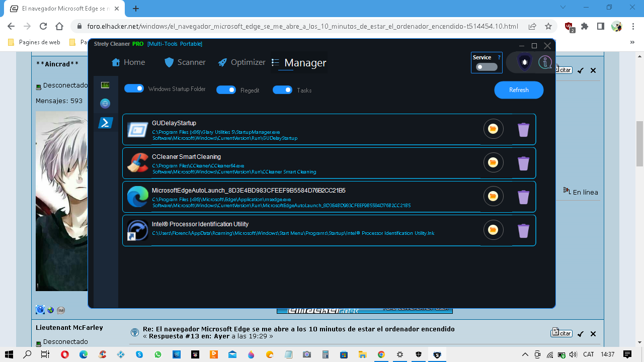Click the CCleaner app icon in list
The height and width of the screenshot is (362, 644).
pos(138,163)
